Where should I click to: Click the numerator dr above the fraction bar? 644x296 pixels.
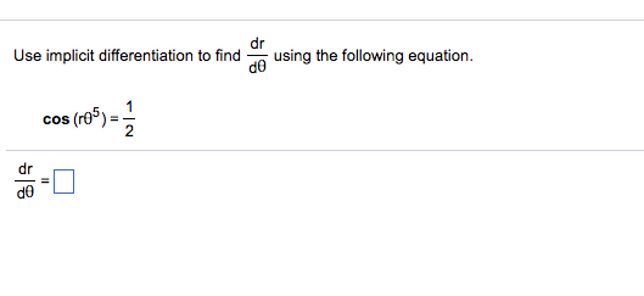pos(257,43)
